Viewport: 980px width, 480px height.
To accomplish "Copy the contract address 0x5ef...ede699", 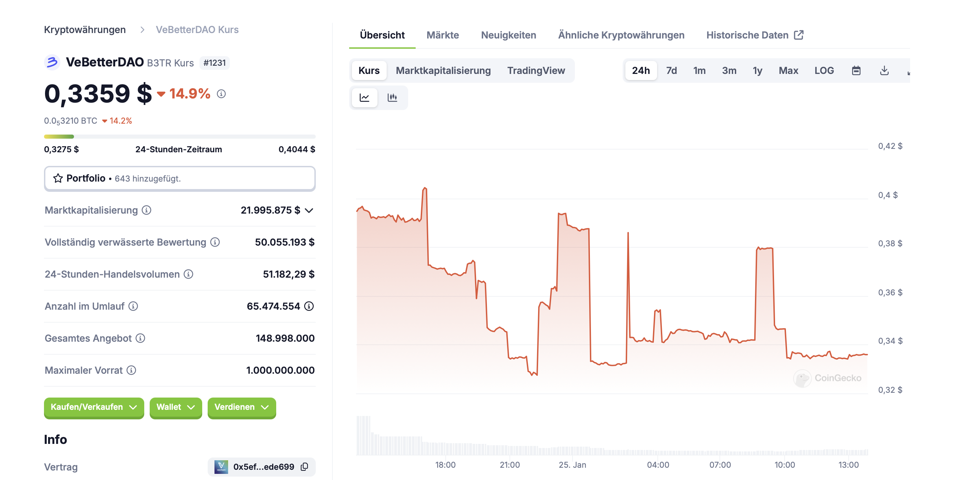I will 305,467.
